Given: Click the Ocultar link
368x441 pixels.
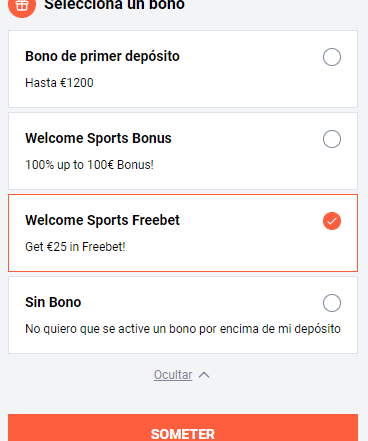Looking at the screenshot, I should 173,375.
